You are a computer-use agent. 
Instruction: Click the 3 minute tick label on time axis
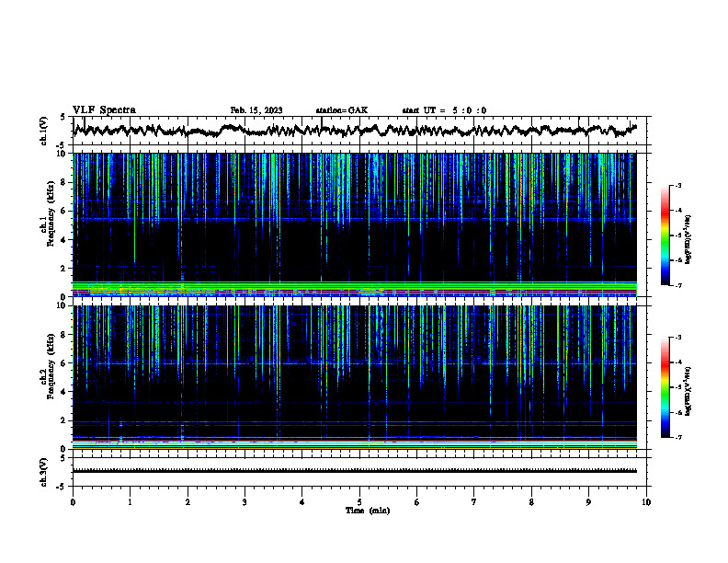pyautogui.click(x=245, y=502)
